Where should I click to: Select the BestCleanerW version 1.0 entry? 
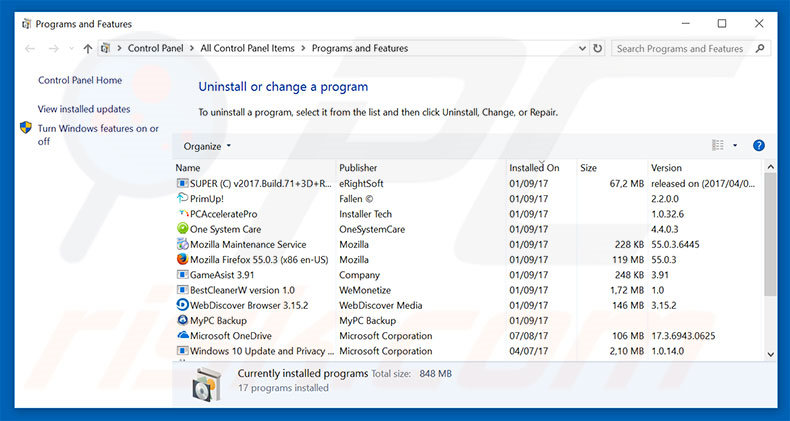[x=242, y=290]
